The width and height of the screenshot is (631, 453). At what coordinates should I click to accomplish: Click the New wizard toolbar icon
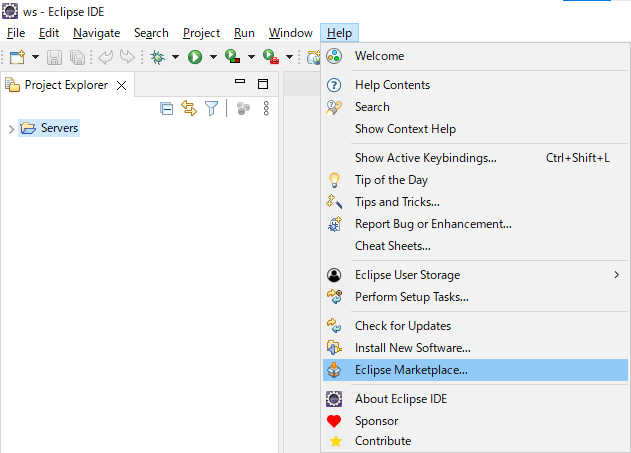click(17, 57)
